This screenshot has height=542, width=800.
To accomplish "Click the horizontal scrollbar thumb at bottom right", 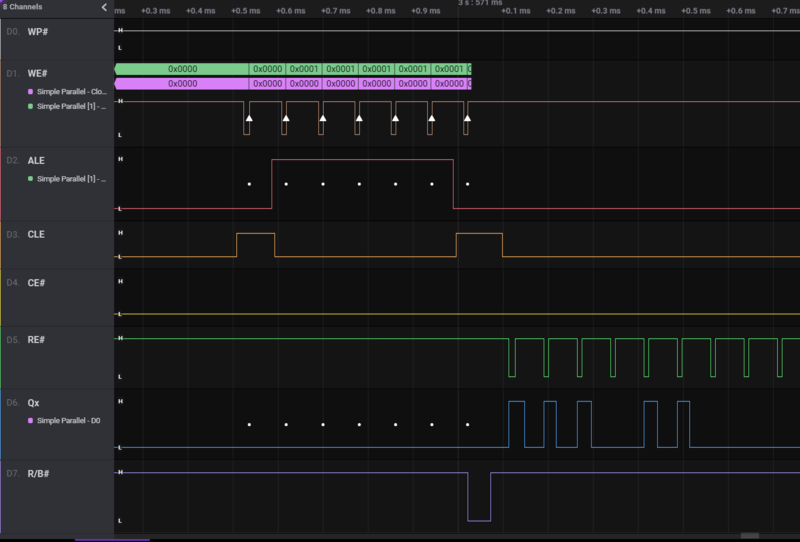I will click(x=749, y=537).
